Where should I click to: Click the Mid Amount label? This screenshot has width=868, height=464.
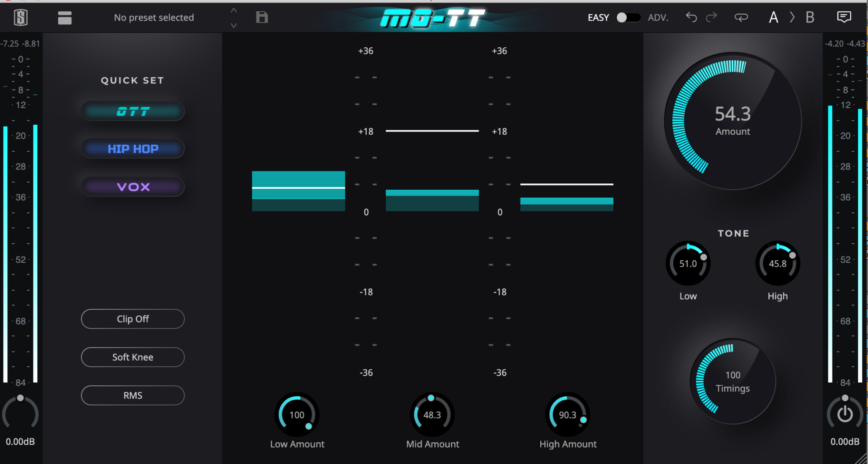(433, 444)
